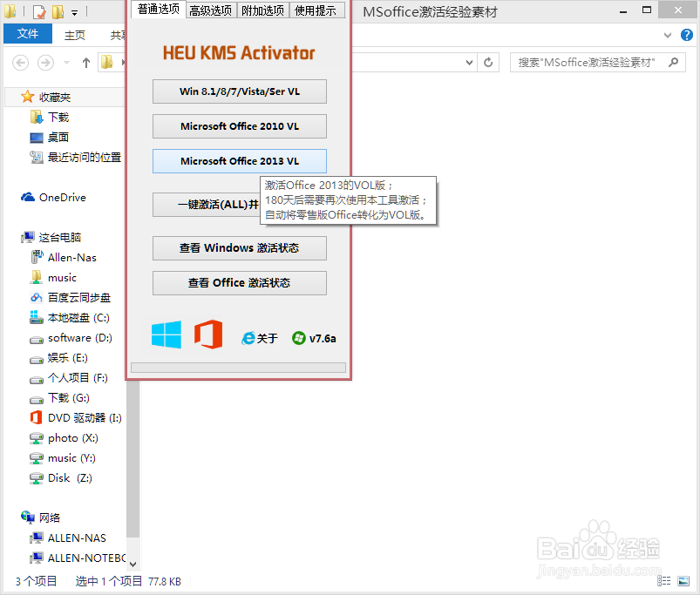Click the green v7.6a version icon
The height and width of the screenshot is (595, 700).
click(x=299, y=338)
